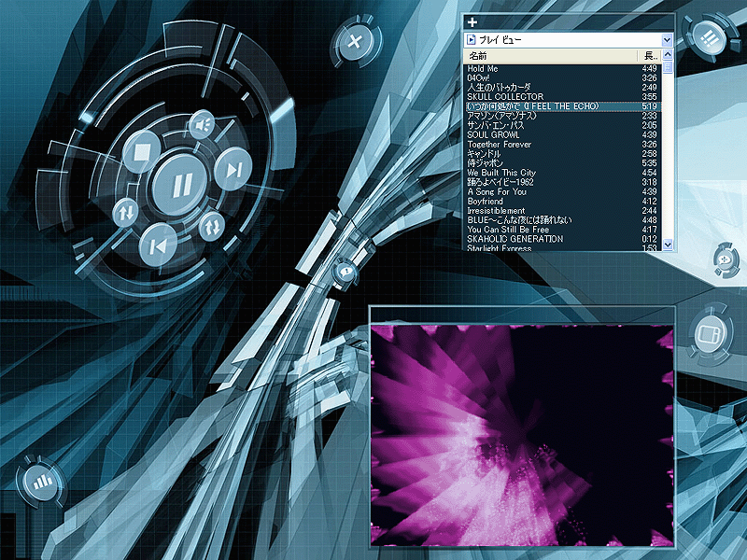Select the highlighted I FEEL THE ECHO track
Viewport: 747px width, 560px height.
(x=563, y=106)
